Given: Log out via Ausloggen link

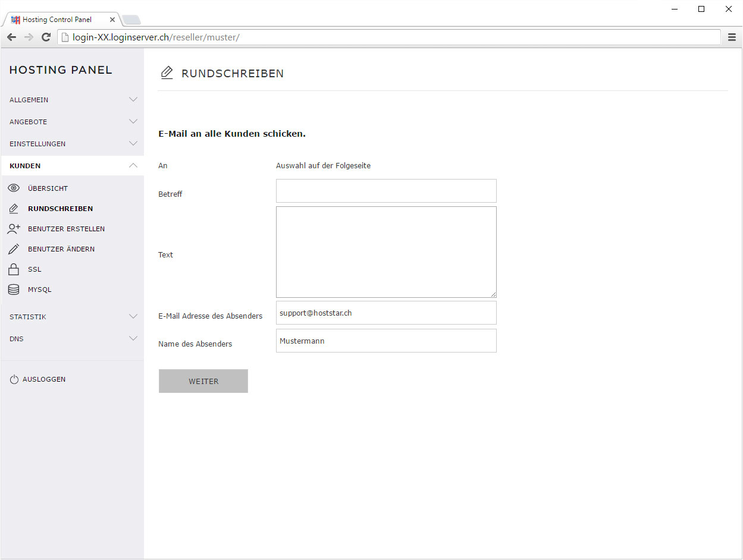Looking at the screenshot, I should pyautogui.click(x=44, y=379).
